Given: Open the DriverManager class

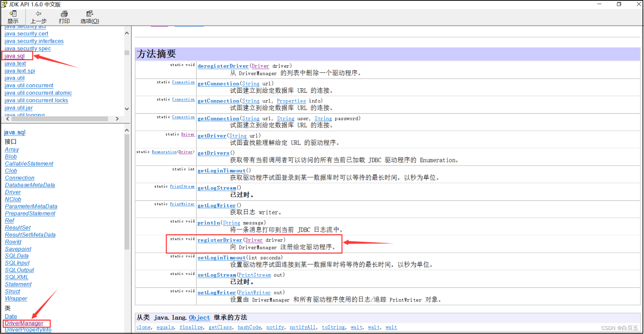Looking at the screenshot, I should 24,323.
